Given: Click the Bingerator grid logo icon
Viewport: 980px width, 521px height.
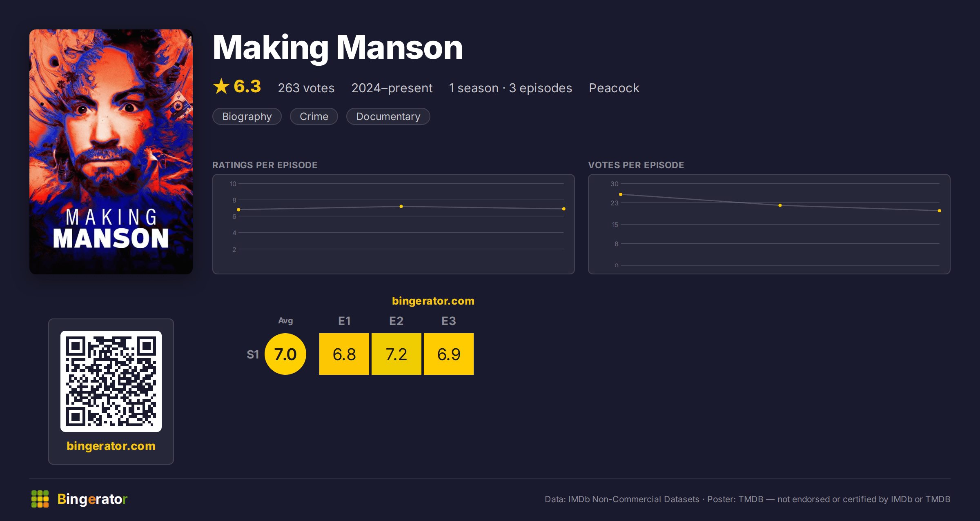Looking at the screenshot, I should [40, 499].
